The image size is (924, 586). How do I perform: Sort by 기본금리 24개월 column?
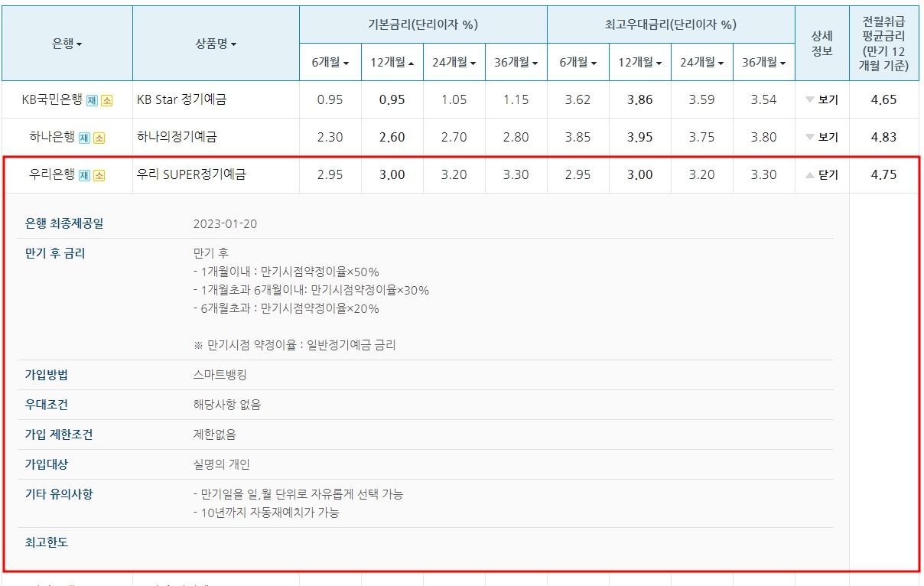click(454, 63)
